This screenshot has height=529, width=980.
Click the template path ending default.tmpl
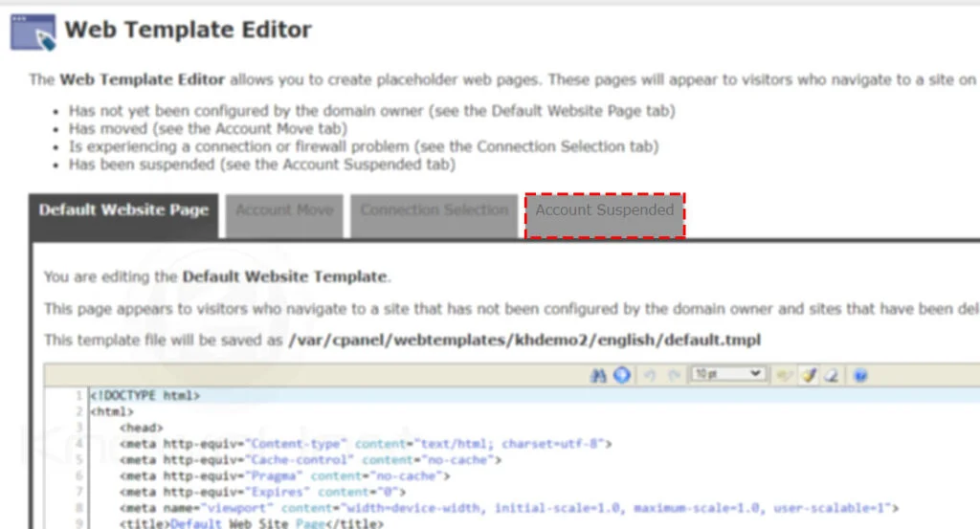tap(524, 340)
